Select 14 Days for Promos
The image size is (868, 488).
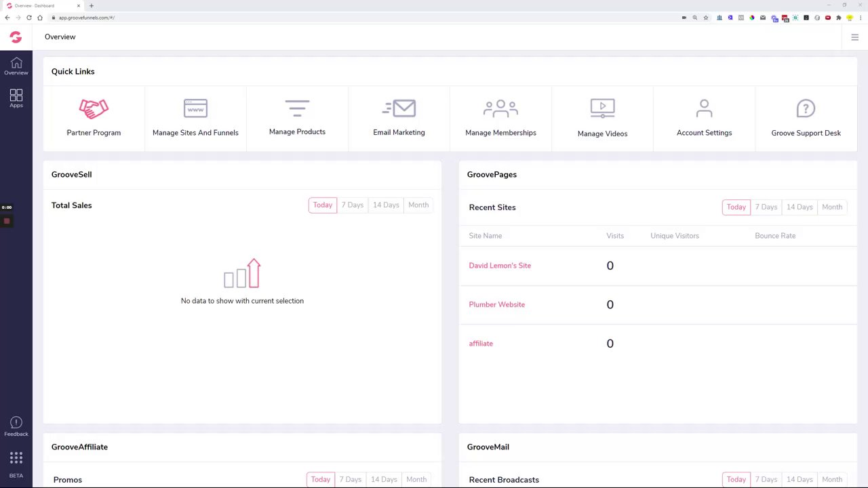click(x=384, y=479)
